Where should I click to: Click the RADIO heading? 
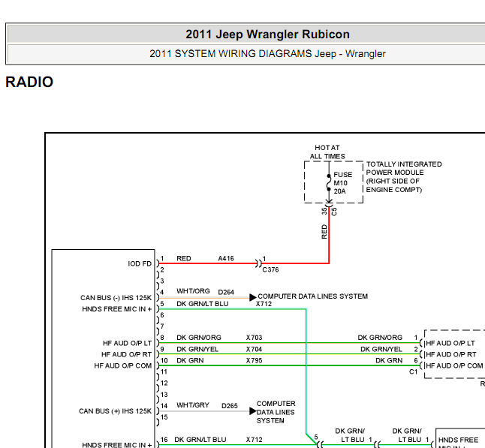(29, 82)
